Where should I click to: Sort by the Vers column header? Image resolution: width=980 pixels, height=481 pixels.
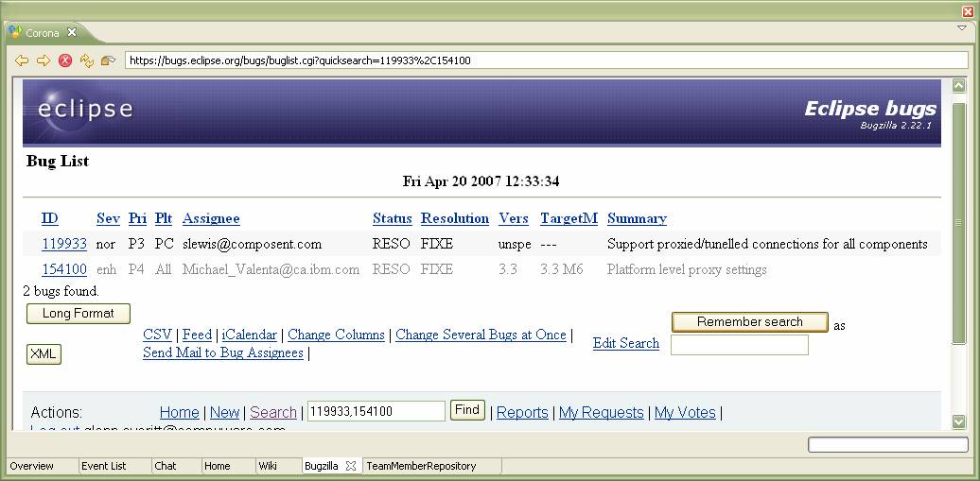pos(514,218)
